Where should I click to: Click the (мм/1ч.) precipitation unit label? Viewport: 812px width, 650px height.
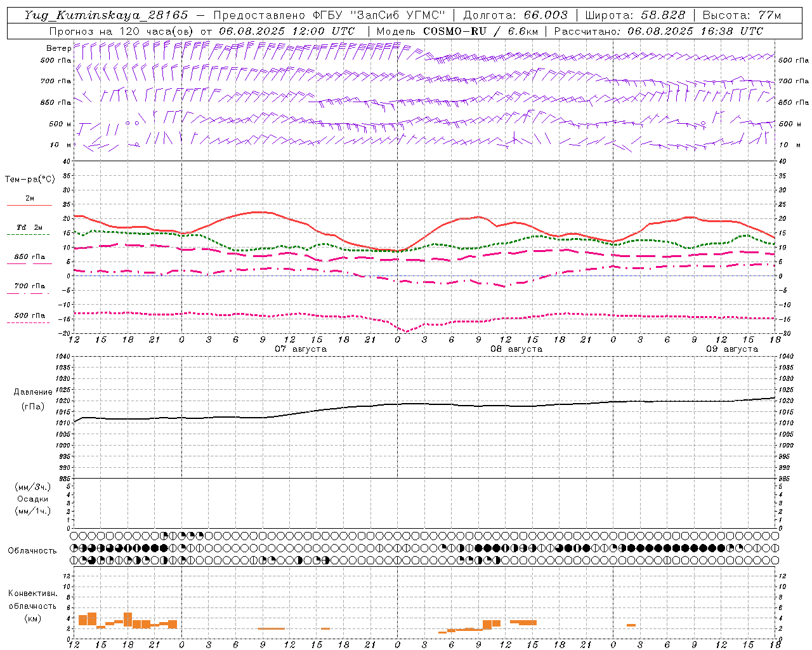tap(33, 511)
